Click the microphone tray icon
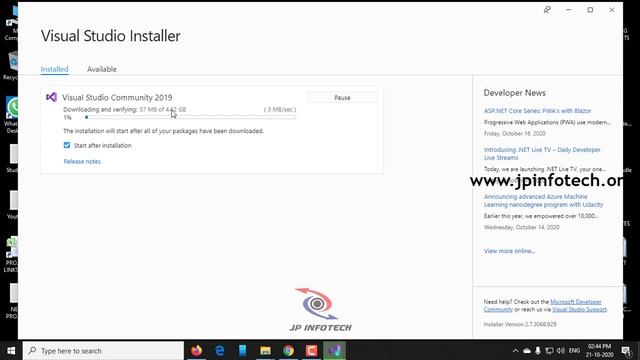Image resolution: width=640 pixels, height=360 pixels. pos(538,351)
